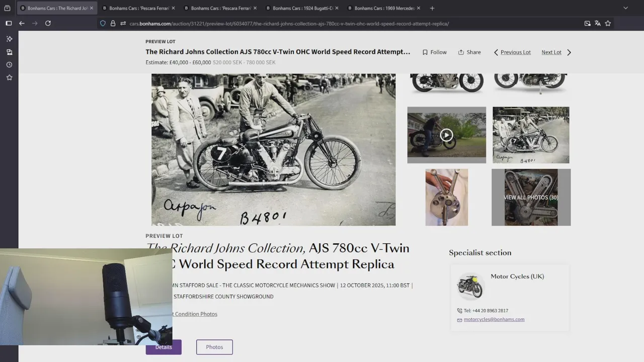Open Condition Photos link
Image resolution: width=644 pixels, height=362 pixels.
195,314
